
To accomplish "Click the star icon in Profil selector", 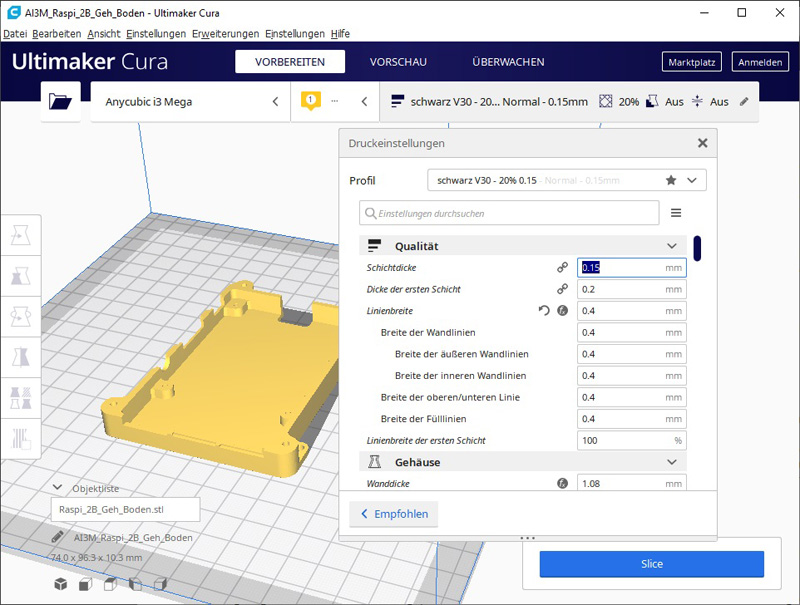I will [671, 180].
